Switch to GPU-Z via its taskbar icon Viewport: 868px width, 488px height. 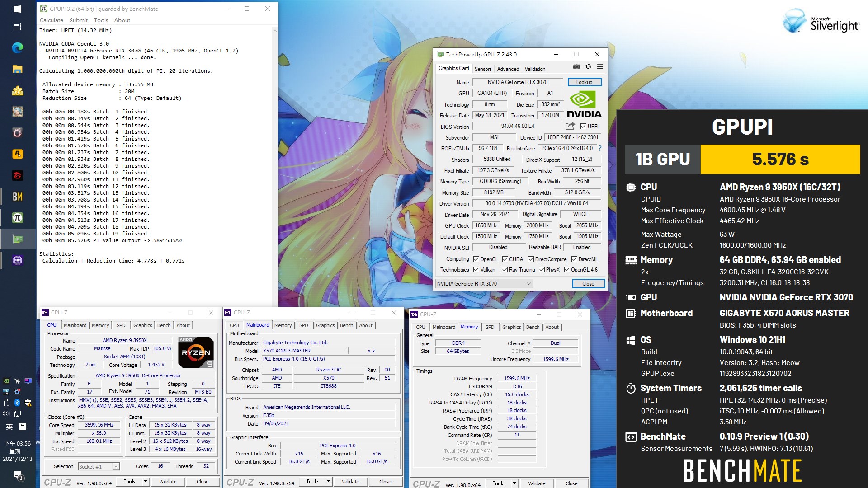[x=18, y=239]
